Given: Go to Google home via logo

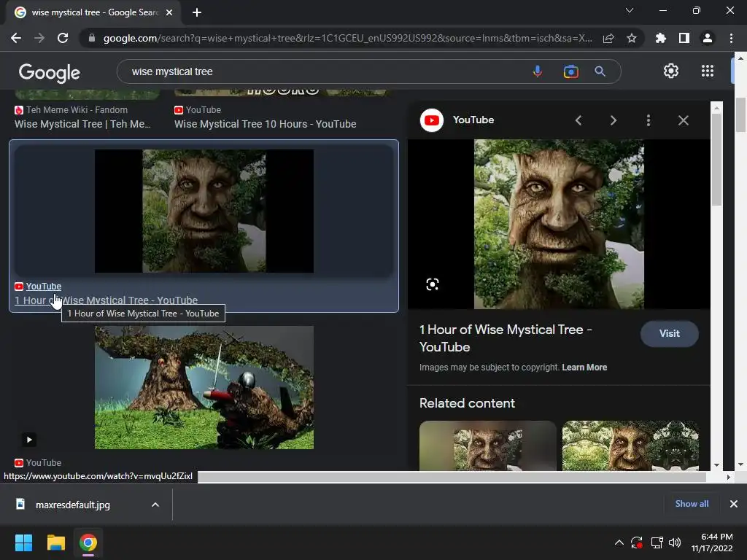Looking at the screenshot, I should tap(50, 72).
